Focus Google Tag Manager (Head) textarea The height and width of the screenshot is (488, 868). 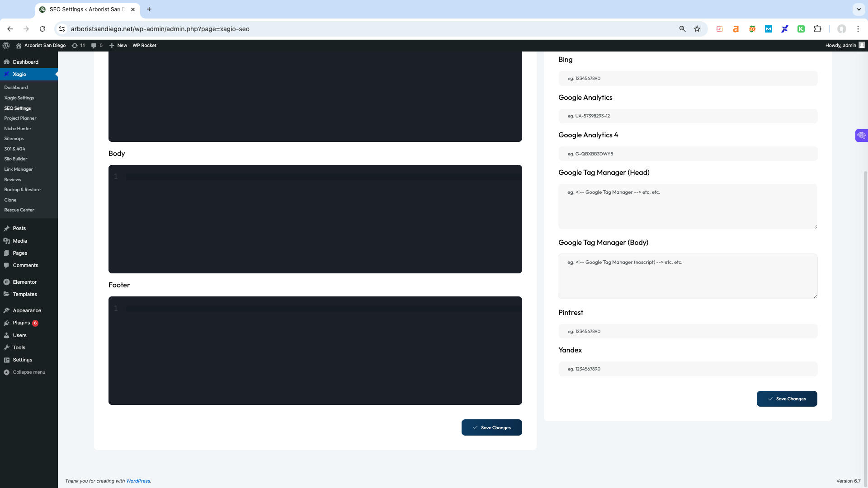688,206
